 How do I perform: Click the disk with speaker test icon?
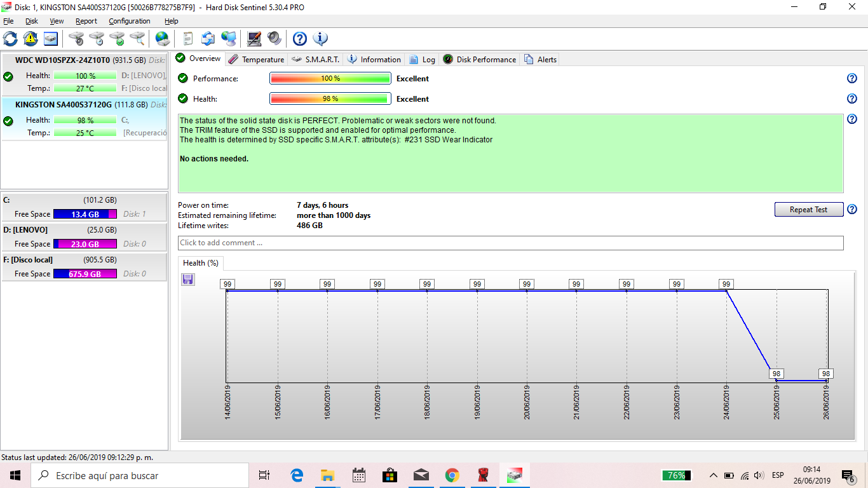pos(76,39)
